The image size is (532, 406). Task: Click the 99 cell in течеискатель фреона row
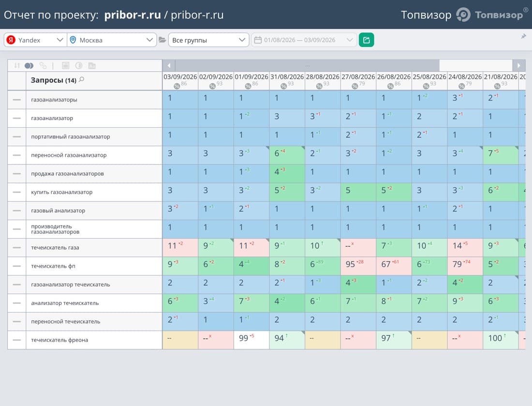251,340
